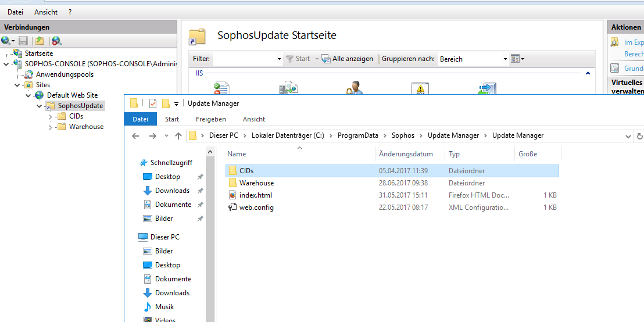Open the Ansicht menu in IIS Manager
The image size is (644, 322).
pos(46,12)
